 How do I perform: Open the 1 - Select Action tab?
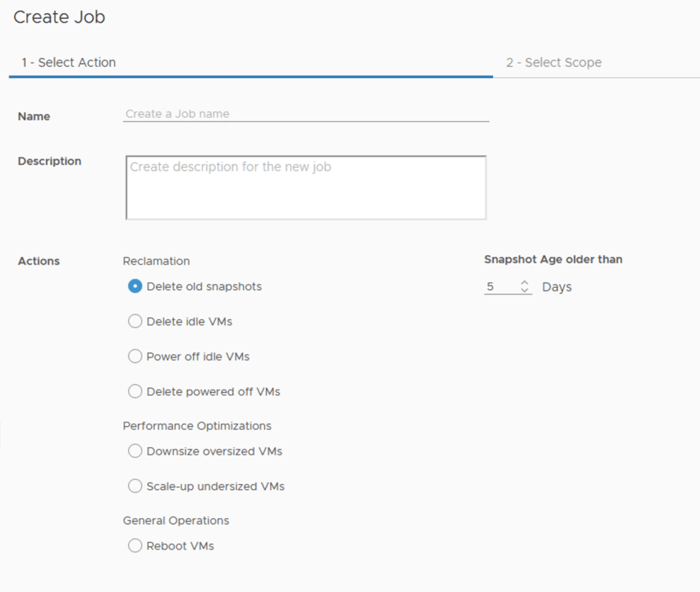point(68,62)
